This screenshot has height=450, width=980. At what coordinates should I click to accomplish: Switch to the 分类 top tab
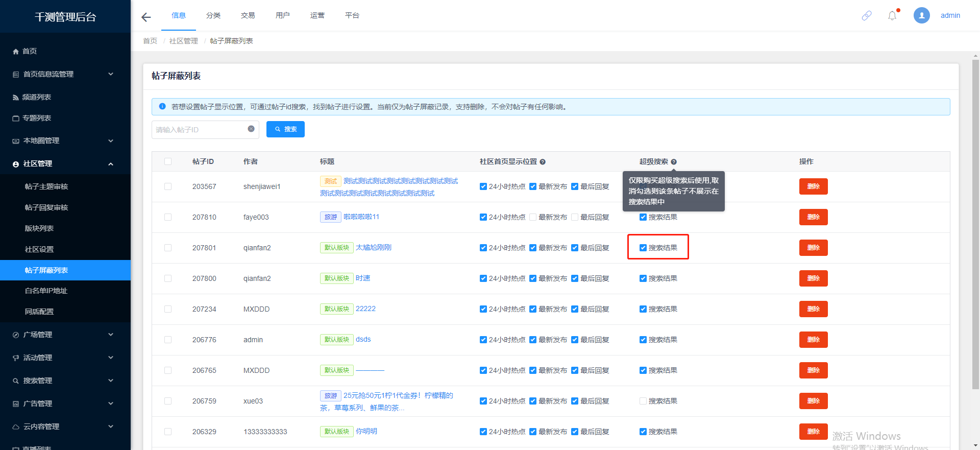pos(213,15)
